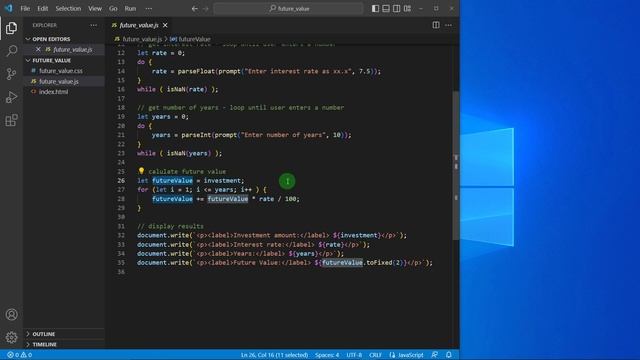Open the Edit menu
The width and height of the screenshot is (640, 360).
[42, 9]
